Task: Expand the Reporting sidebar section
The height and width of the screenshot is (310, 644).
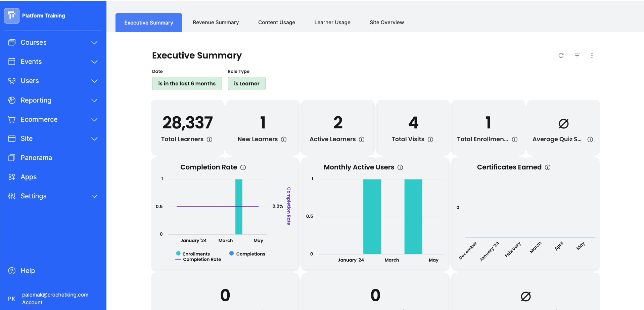Action: [94, 101]
